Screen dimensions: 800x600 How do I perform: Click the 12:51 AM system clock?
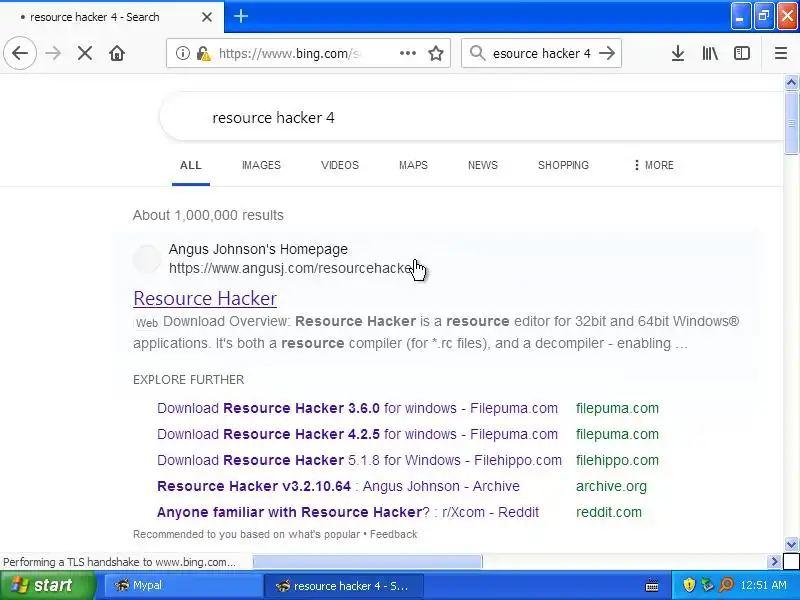(764, 585)
